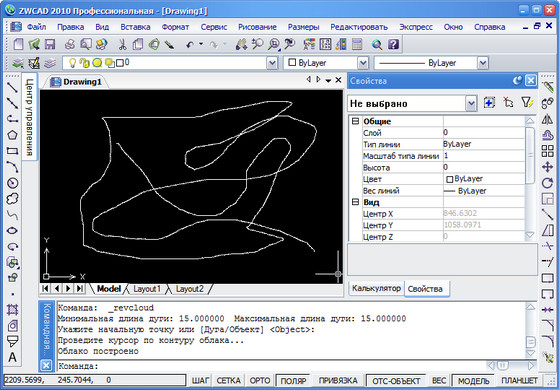Click the Save diskette icon
This screenshot has height=390, width=560.
tap(50, 44)
